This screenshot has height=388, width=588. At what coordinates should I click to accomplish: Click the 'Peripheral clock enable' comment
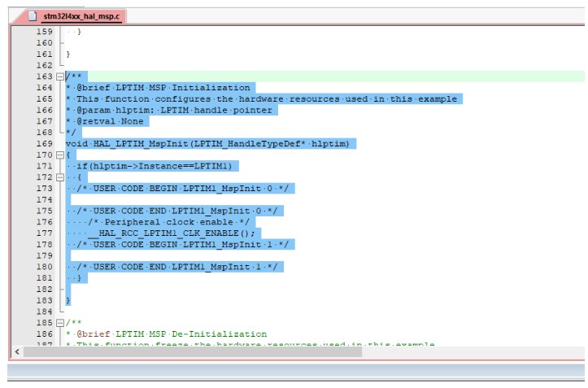click(168, 222)
